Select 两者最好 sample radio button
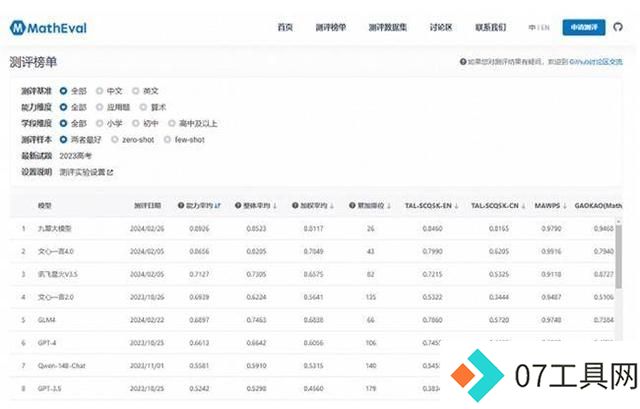The height and width of the screenshot is (409, 640). point(63,140)
